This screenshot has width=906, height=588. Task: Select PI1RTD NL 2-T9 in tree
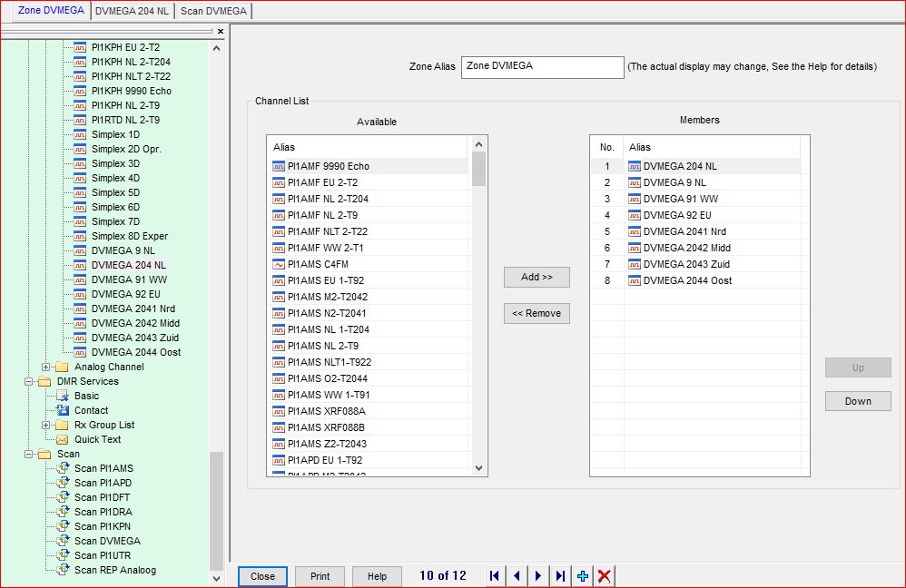[125, 120]
